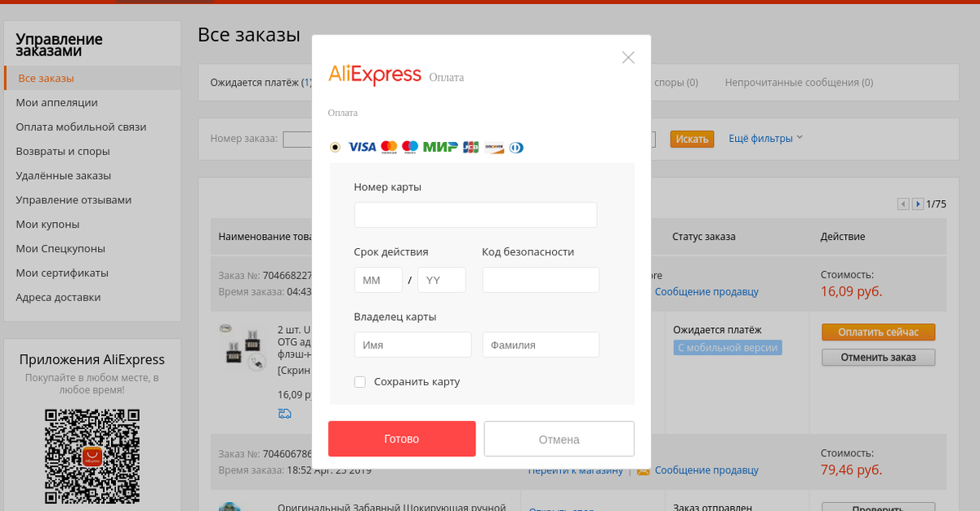Click the МИР card logo
Viewport: 980px width, 511px height.
point(440,147)
